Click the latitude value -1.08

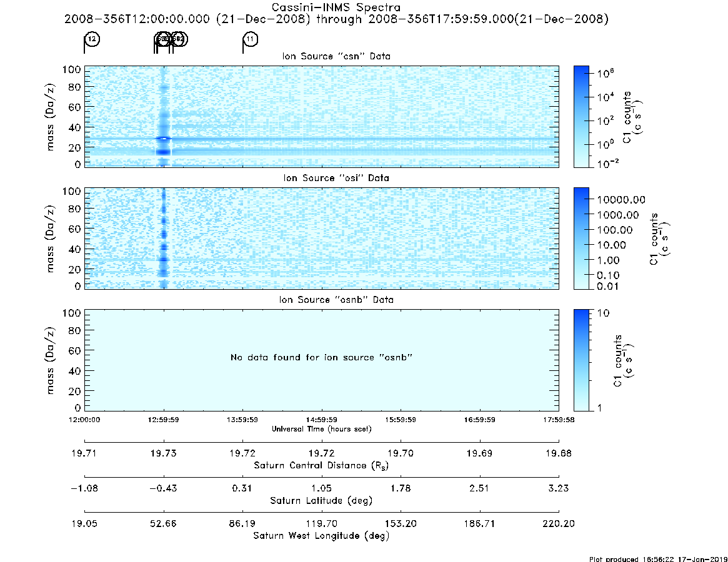[84, 488]
